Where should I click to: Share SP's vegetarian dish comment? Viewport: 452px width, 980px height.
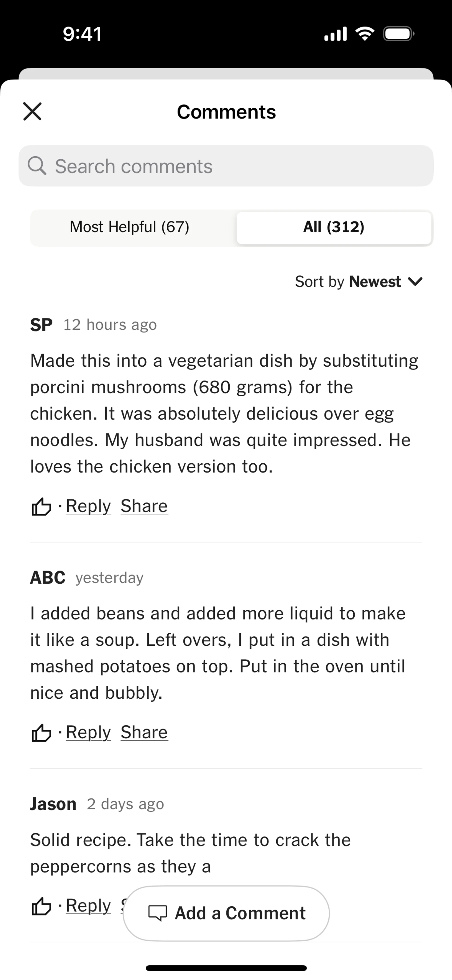pos(144,506)
